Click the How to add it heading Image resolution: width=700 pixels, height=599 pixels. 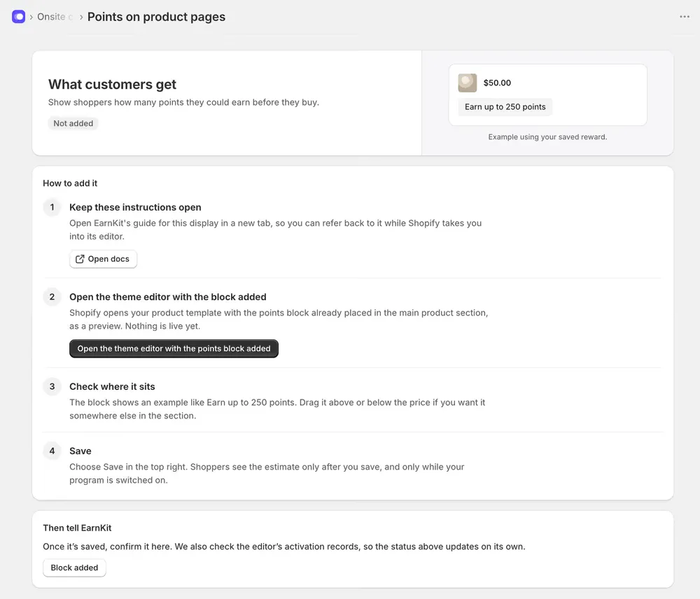(70, 183)
